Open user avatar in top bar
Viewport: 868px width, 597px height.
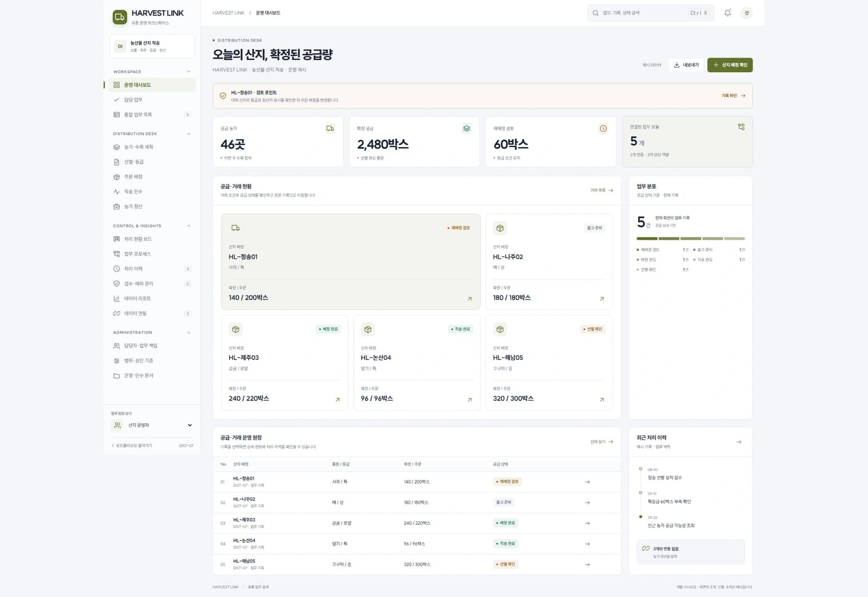[x=746, y=13]
